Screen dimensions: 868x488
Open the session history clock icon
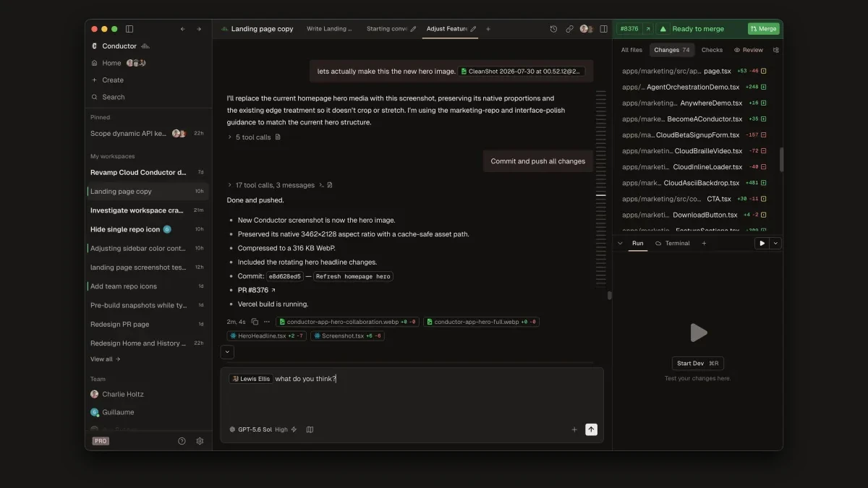click(553, 29)
